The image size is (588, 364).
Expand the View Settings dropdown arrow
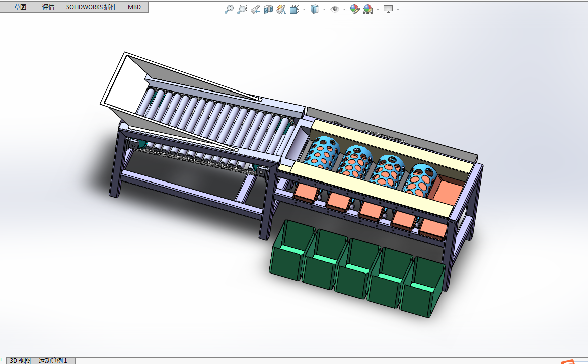pos(398,10)
